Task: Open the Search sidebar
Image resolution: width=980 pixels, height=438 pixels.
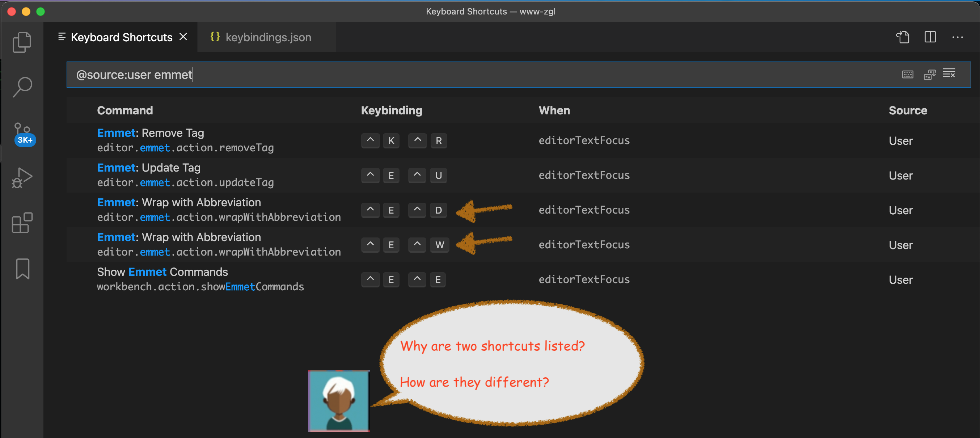Action: point(22,87)
